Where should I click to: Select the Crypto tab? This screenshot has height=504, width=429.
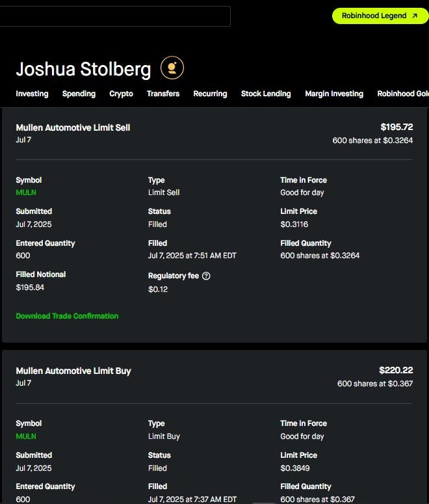tap(121, 94)
